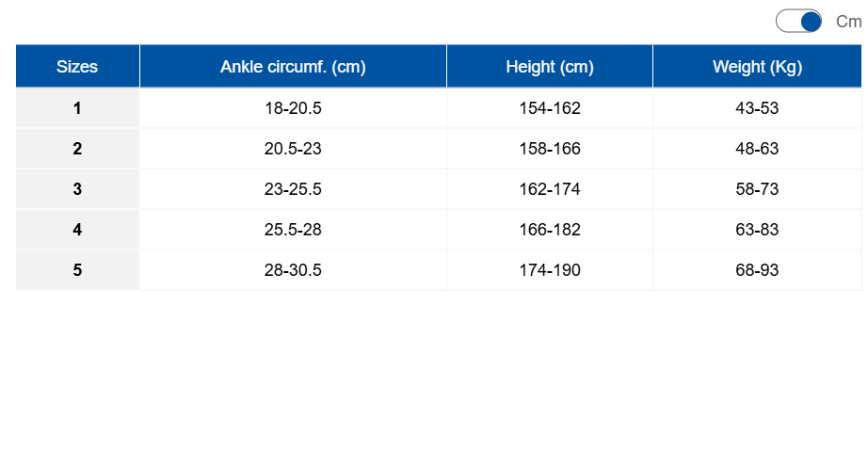Toggle the Cm unit switch
This screenshot has height=467, width=868.
(x=798, y=22)
